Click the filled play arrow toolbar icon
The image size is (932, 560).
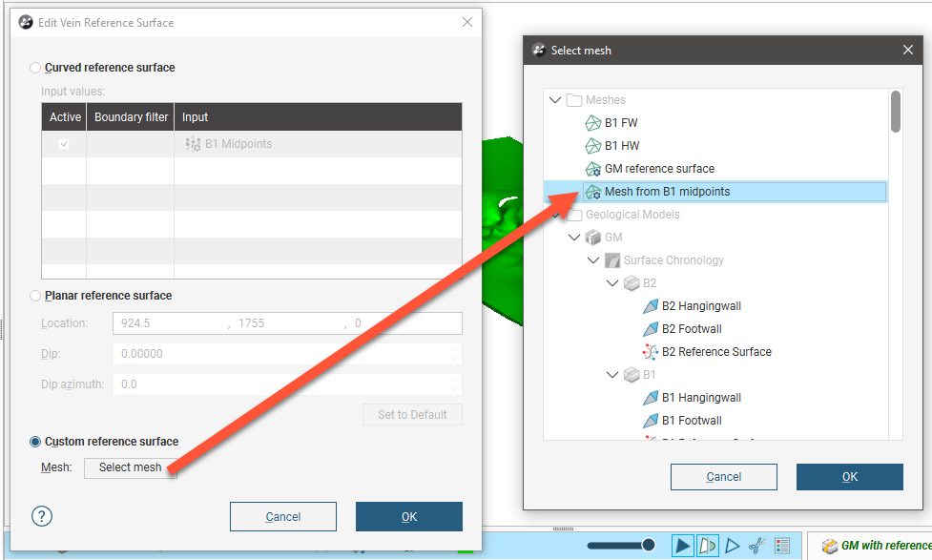coord(682,546)
